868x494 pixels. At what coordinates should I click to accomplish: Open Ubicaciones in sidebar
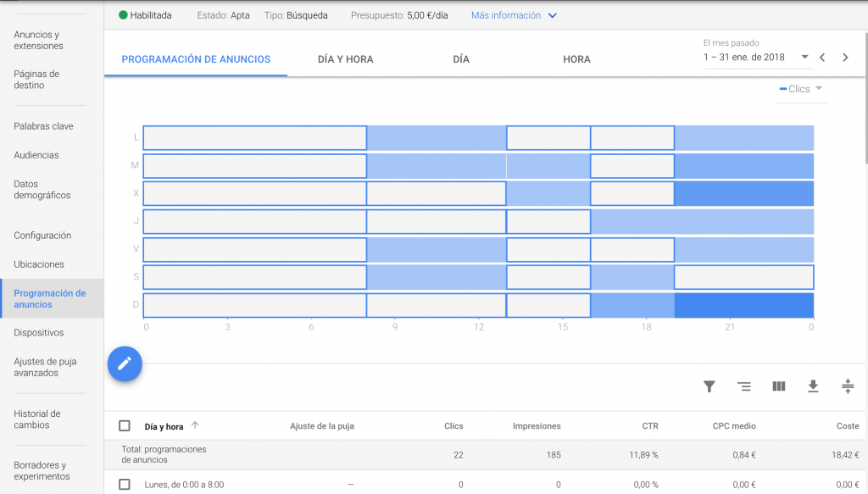point(39,264)
